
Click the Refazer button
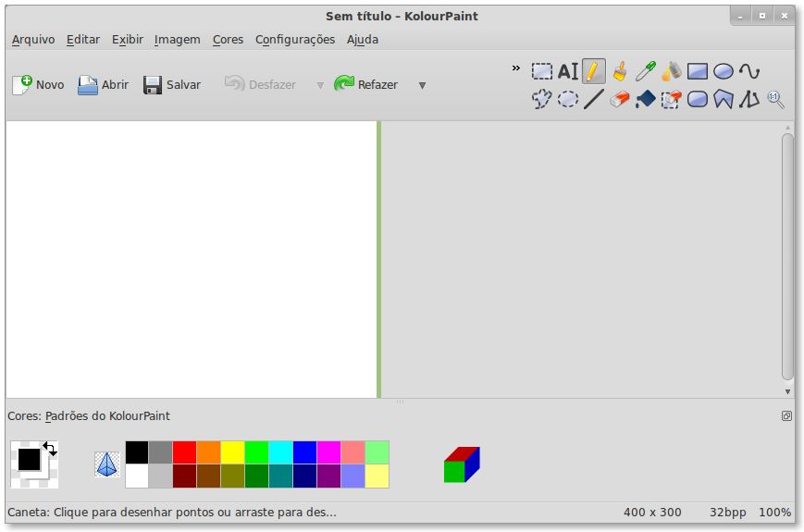coord(366,84)
